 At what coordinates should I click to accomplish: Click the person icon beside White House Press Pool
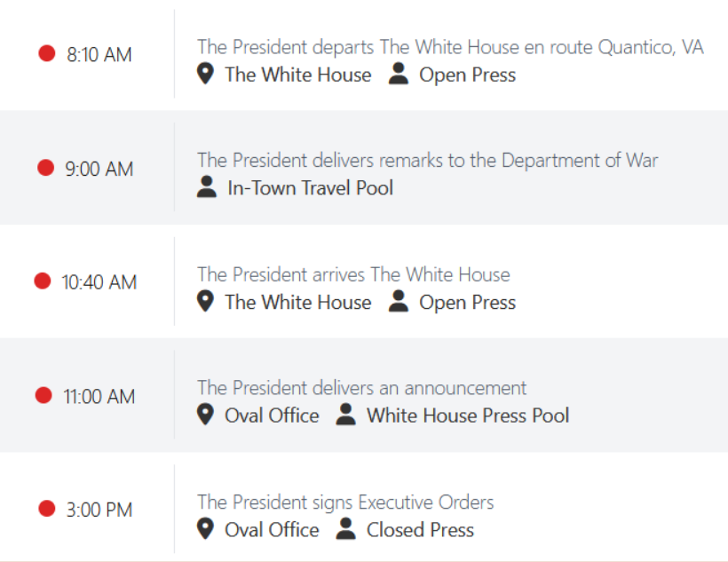tap(346, 415)
